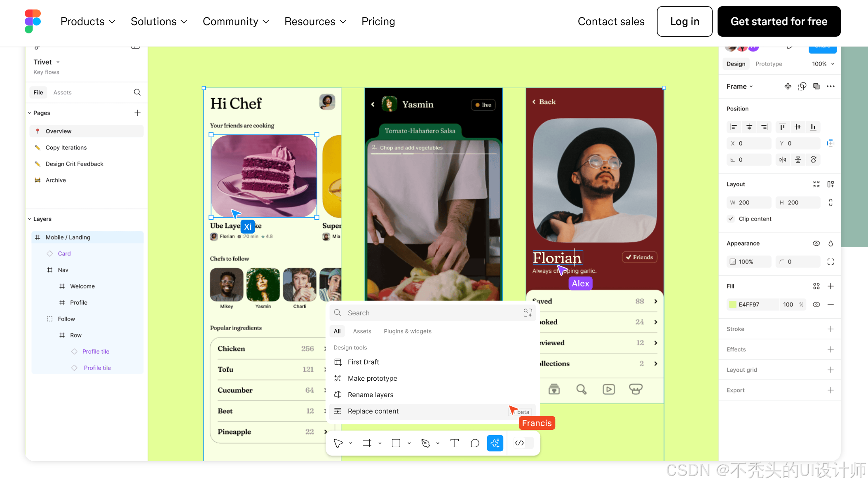Click the Log in button

tap(684, 21)
